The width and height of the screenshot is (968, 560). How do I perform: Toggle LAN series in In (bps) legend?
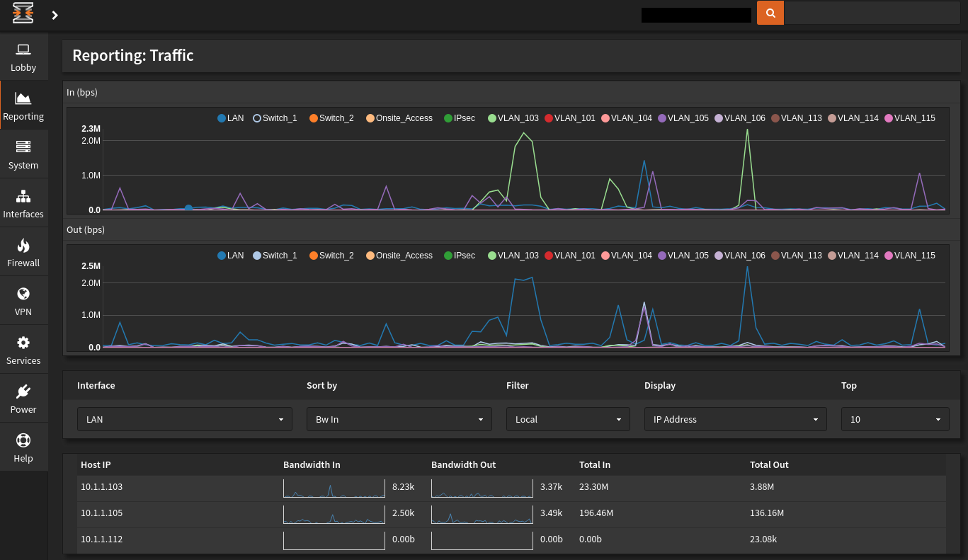pos(231,118)
